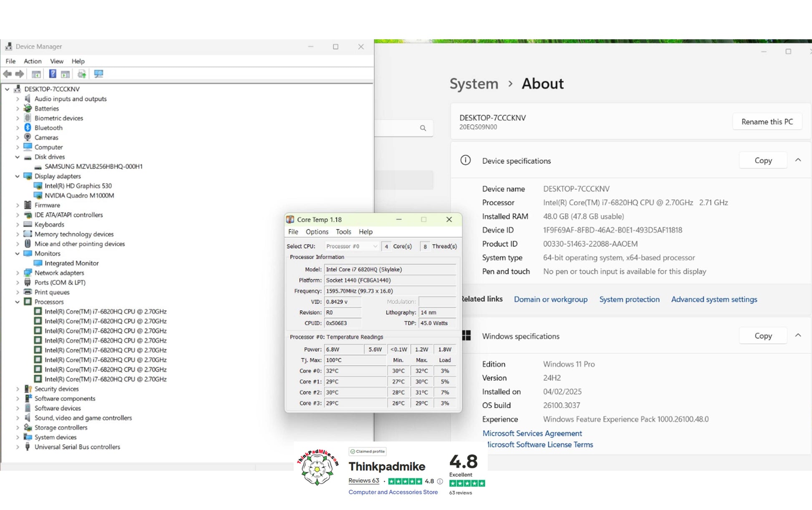Image resolution: width=812 pixels, height=510 pixels.
Task: Expand the Network adapters node
Action: pyautogui.click(x=18, y=273)
